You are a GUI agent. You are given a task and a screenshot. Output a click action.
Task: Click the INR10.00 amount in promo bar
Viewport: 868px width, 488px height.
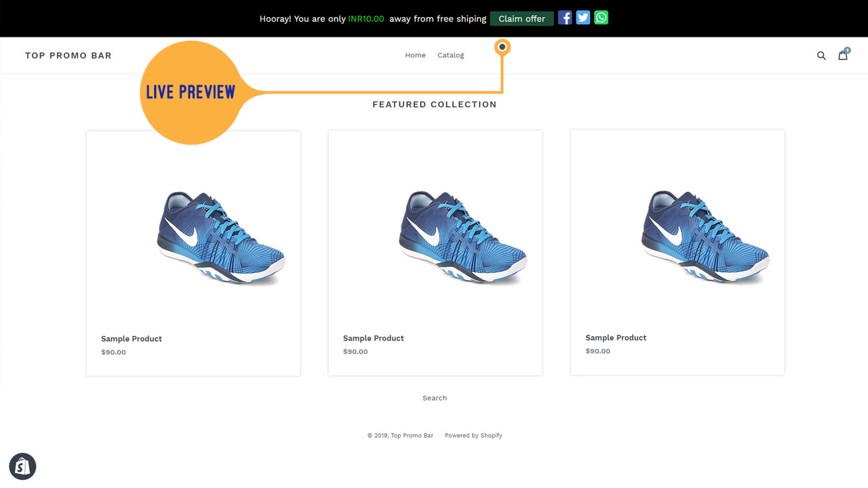pos(366,19)
